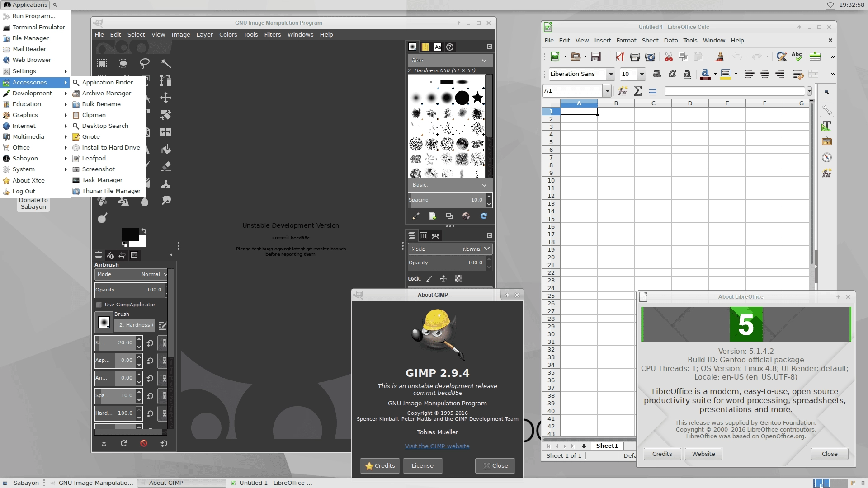Open the Save button dropdown arrow
The width and height of the screenshot is (868, 488).
click(606, 56)
